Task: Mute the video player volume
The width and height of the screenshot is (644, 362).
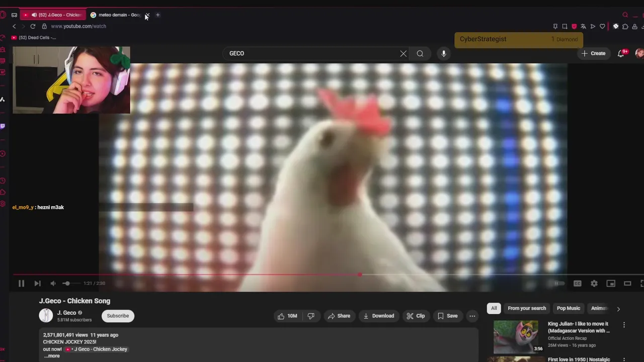Action: click(x=53, y=284)
